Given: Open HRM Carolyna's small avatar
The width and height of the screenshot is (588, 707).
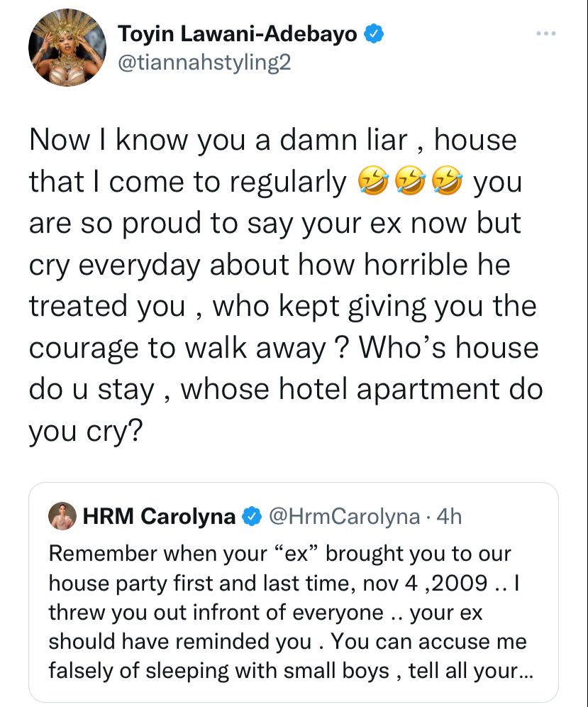Looking at the screenshot, I should coord(62,516).
